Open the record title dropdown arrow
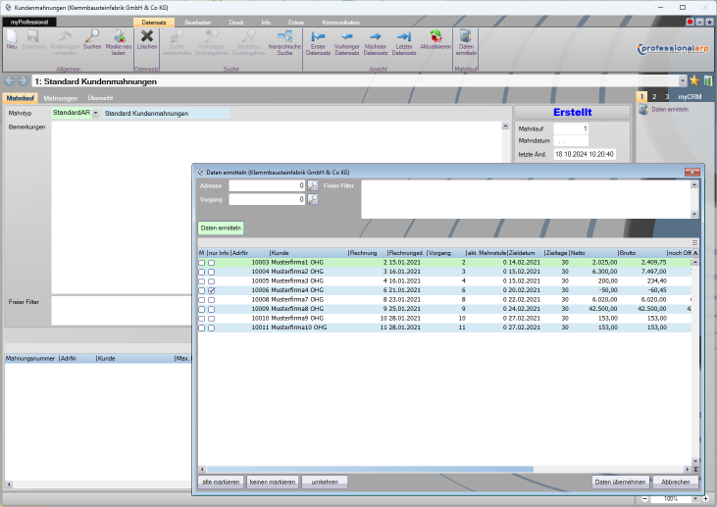717x507 pixels. (x=682, y=81)
